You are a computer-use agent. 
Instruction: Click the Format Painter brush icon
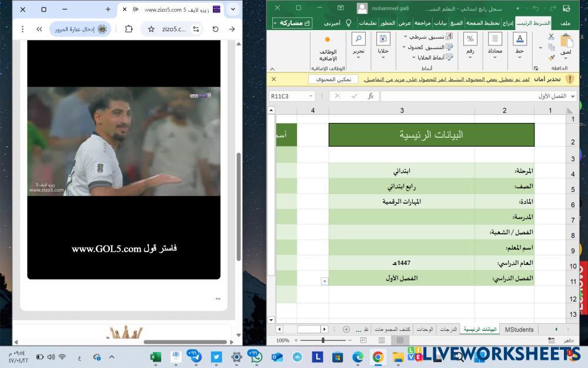551,58
